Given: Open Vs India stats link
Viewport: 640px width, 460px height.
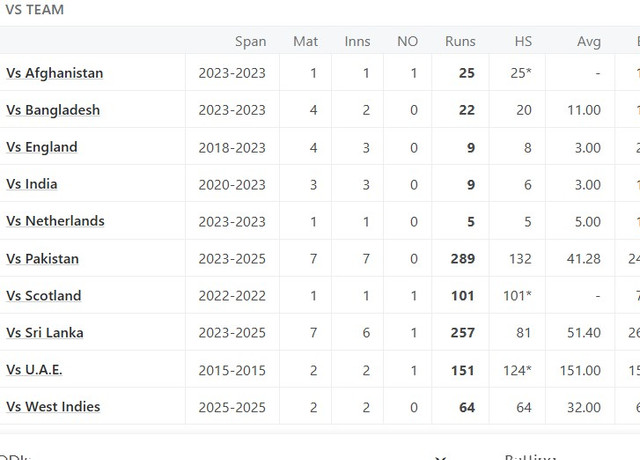Looking at the screenshot, I should tap(32, 184).
